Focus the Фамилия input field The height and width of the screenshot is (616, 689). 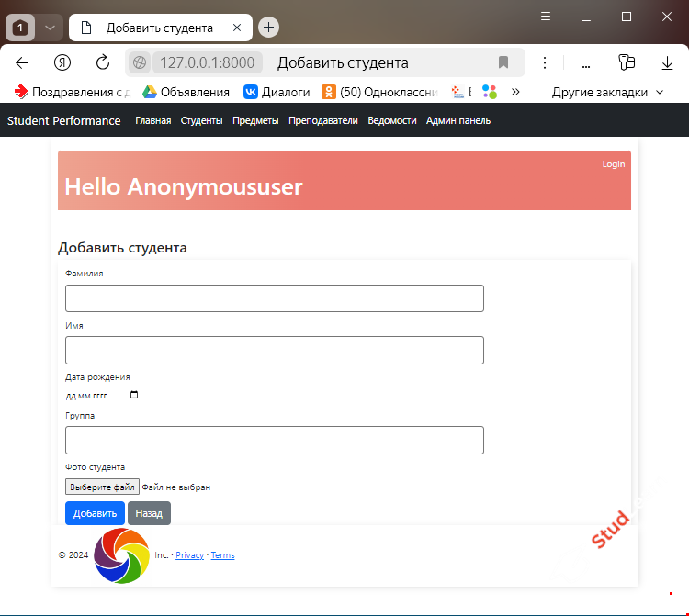click(275, 298)
